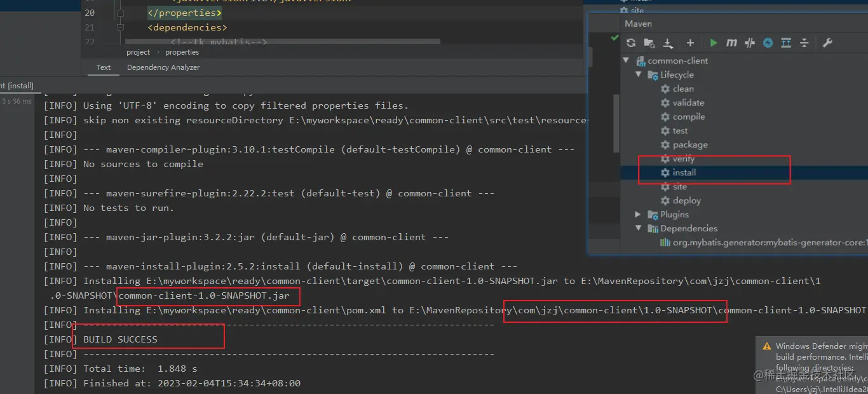Viewport: 868px width, 394px height.
Task: Click the 'Finished at: 2023-02-04' console line
Action: click(172, 383)
